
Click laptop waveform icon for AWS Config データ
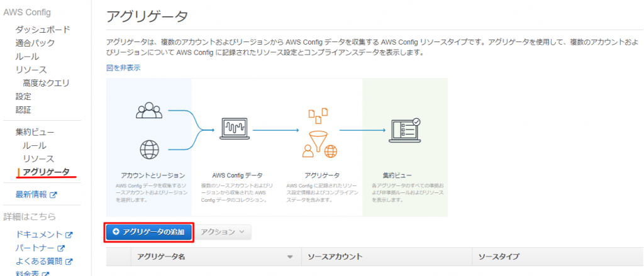234,130
